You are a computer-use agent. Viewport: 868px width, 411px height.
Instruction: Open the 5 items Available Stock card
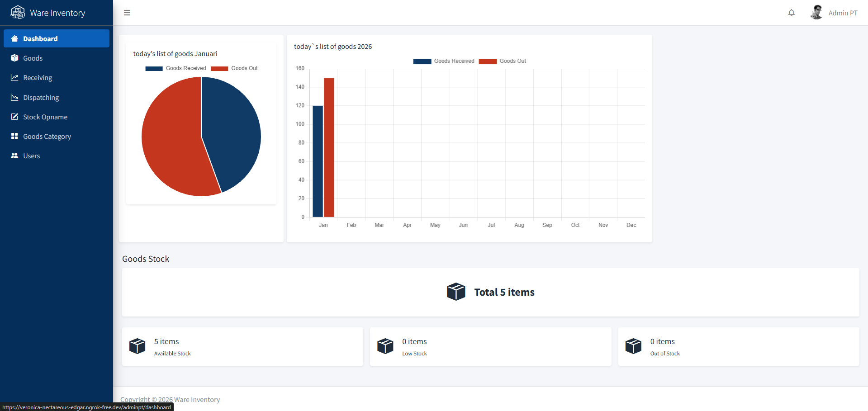[x=242, y=347]
